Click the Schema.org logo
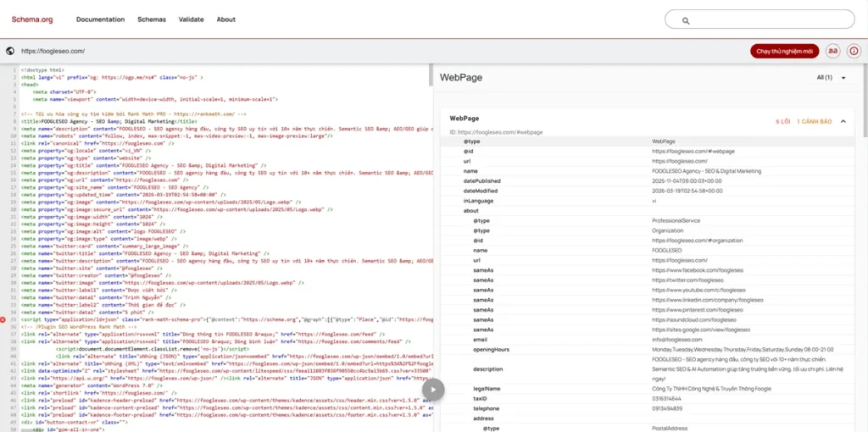The height and width of the screenshot is (432, 868). coord(32,19)
